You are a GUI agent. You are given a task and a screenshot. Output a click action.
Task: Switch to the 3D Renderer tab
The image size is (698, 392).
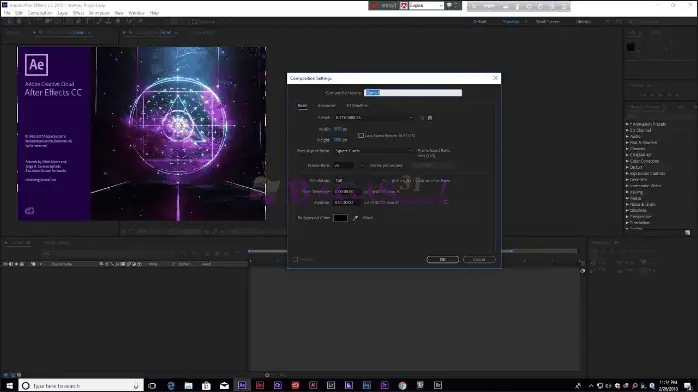[x=357, y=105]
